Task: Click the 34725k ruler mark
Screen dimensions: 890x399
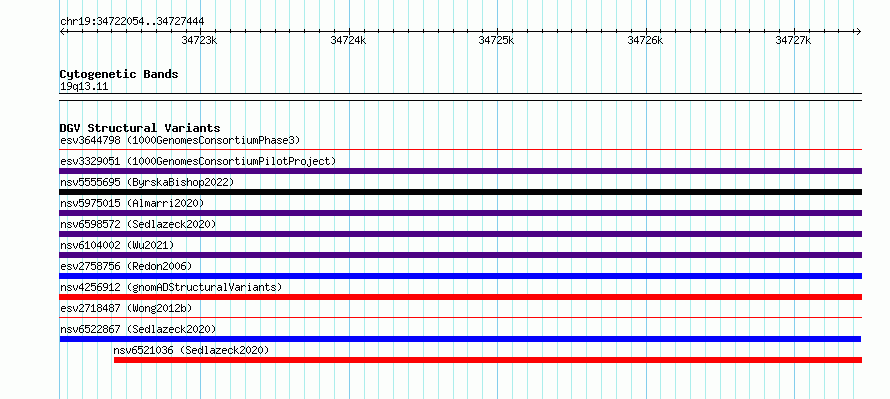Action: click(x=497, y=40)
